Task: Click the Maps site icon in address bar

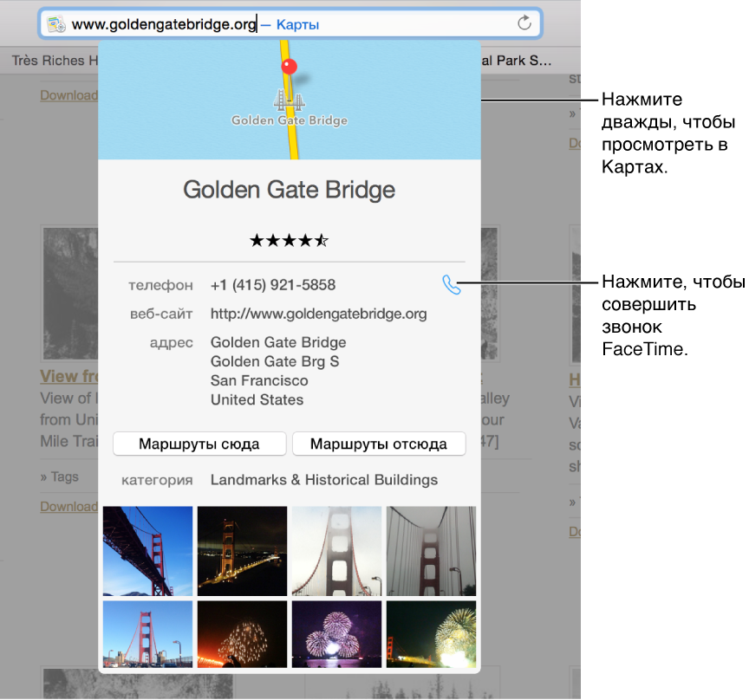Action: 56,24
